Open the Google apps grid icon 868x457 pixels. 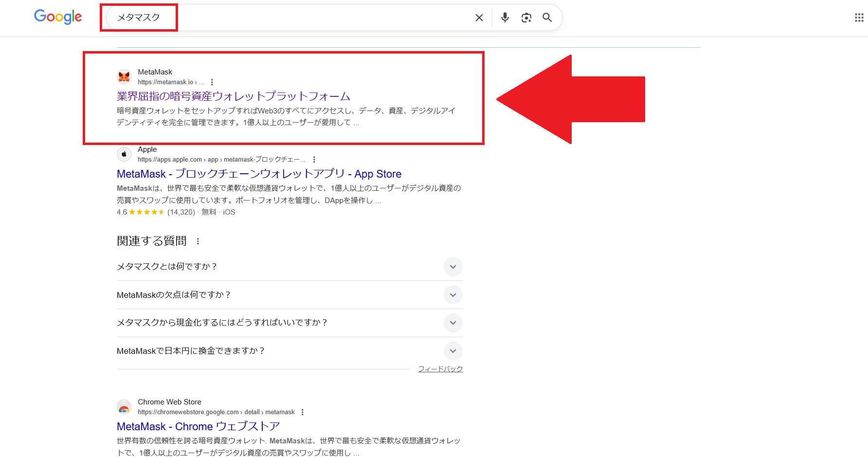point(859,18)
